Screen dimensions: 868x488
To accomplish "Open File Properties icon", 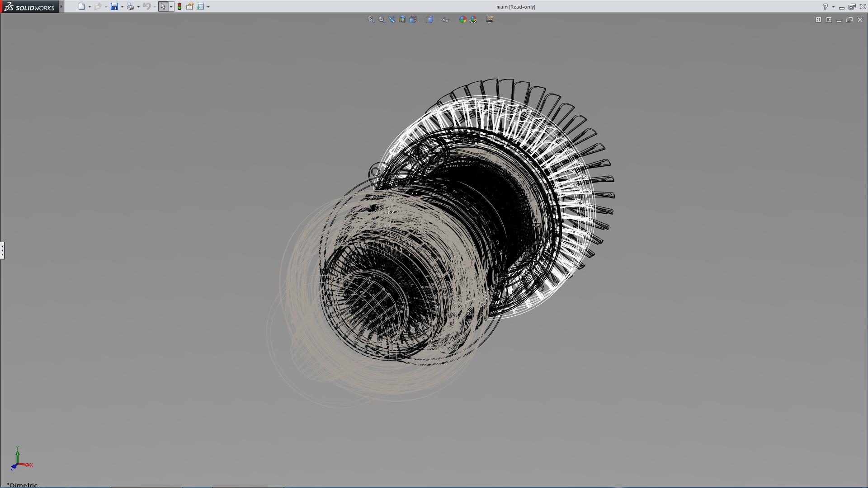I will (x=190, y=6).
